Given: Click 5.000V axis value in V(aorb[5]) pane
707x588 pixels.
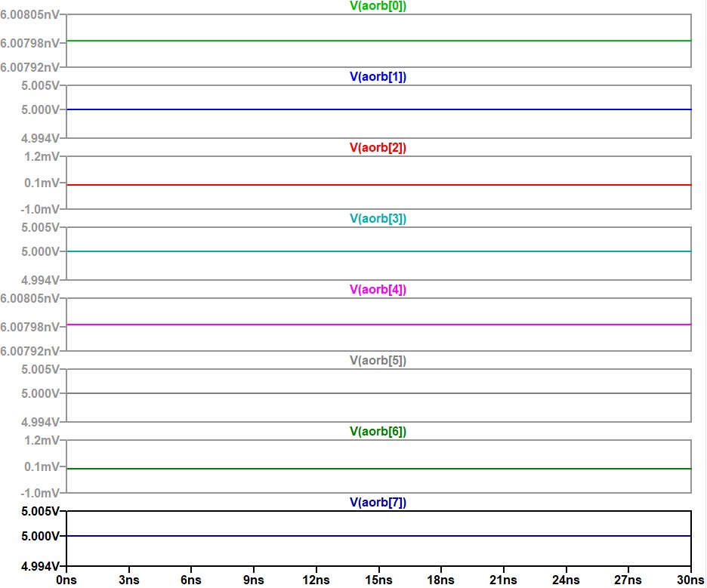Looking at the screenshot, I should (x=40, y=394).
